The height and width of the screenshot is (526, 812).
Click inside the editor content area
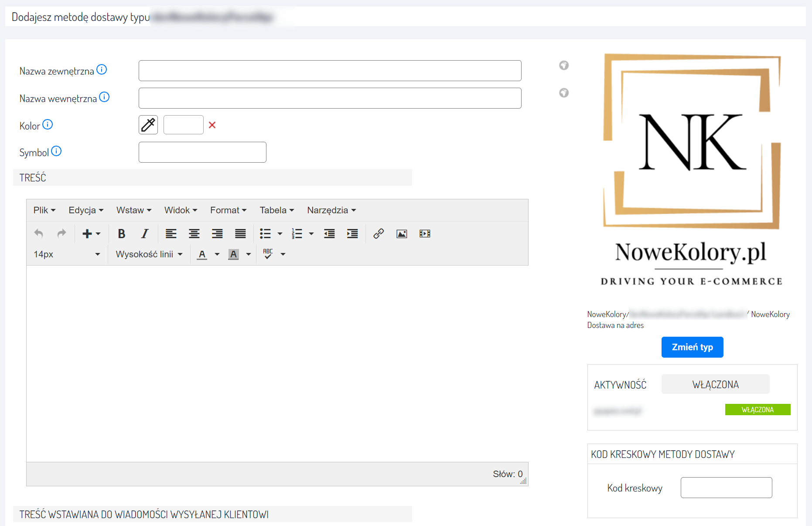pyautogui.click(x=277, y=364)
